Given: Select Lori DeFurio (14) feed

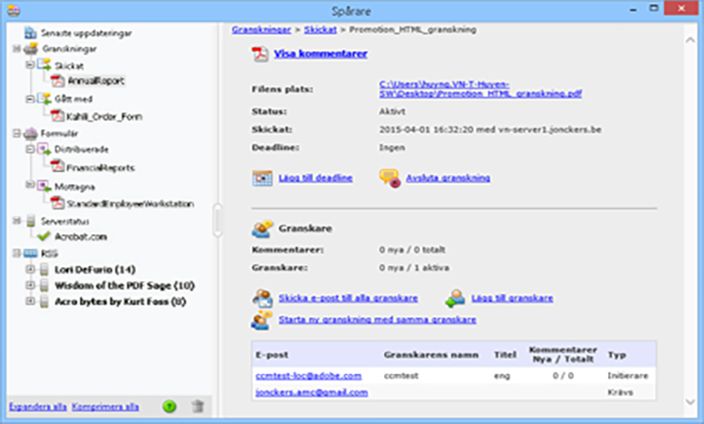Looking at the screenshot, I should [x=95, y=269].
